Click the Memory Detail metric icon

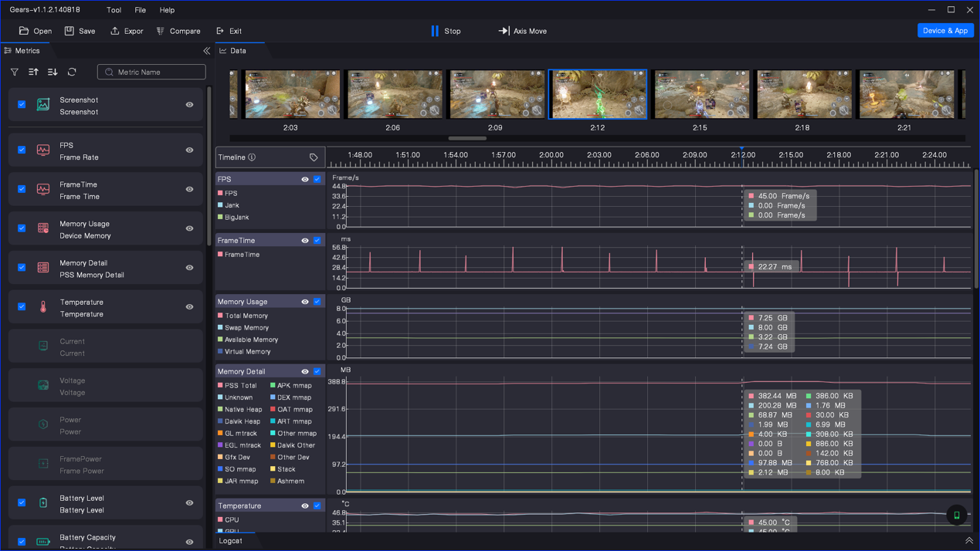43,268
